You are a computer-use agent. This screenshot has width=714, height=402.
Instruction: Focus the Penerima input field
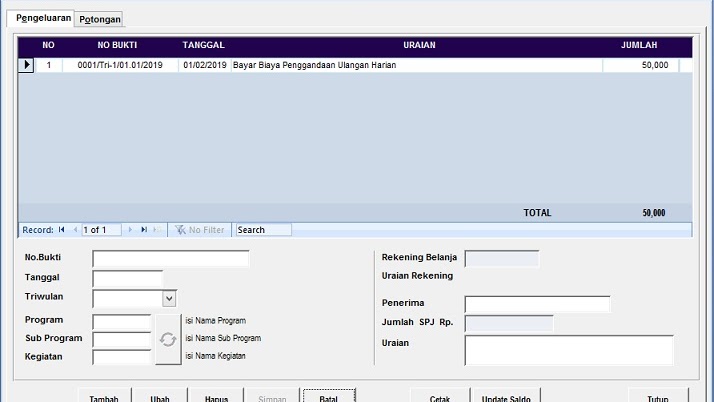coord(537,304)
